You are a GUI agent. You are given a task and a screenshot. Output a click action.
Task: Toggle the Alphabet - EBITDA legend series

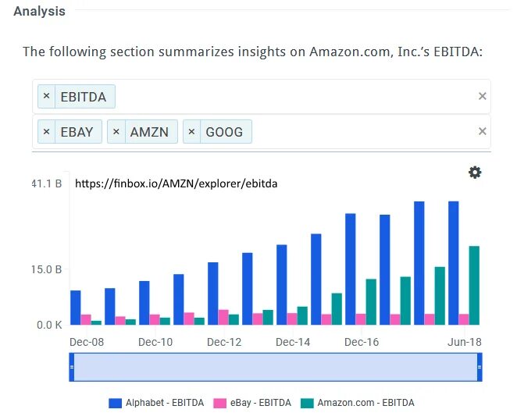[157, 403]
